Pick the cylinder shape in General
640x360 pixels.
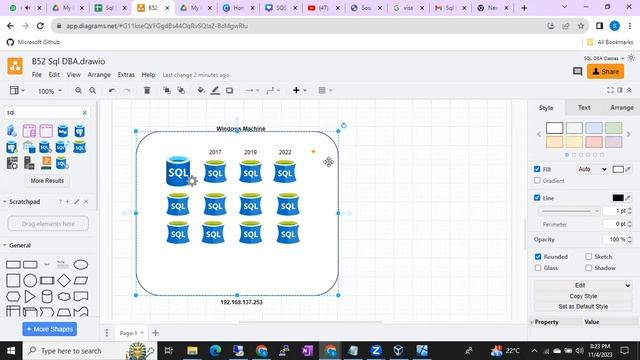(47, 296)
